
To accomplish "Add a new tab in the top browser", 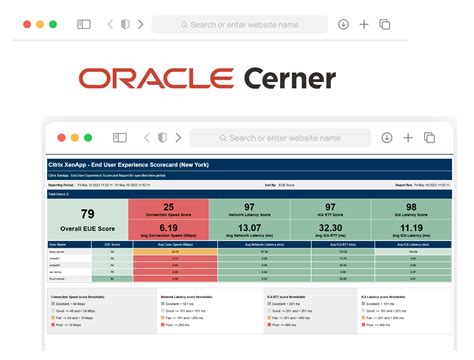I will click(x=364, y=24).
